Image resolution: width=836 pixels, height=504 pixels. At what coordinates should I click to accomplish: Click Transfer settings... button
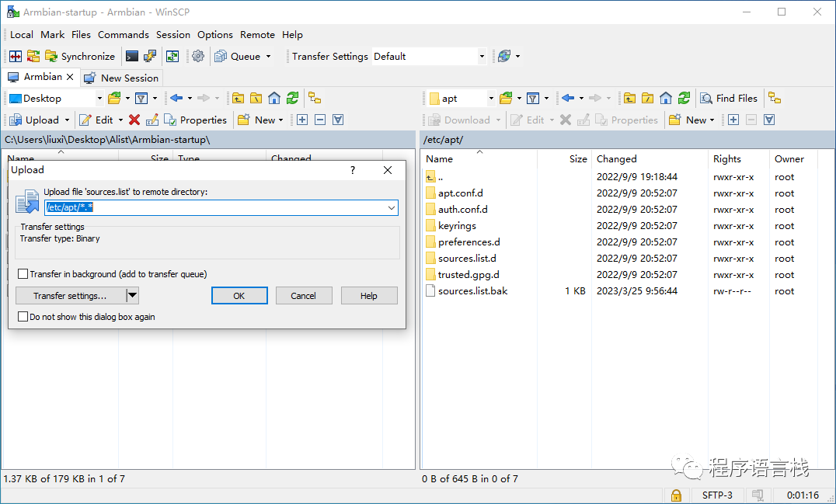(71, 296)
